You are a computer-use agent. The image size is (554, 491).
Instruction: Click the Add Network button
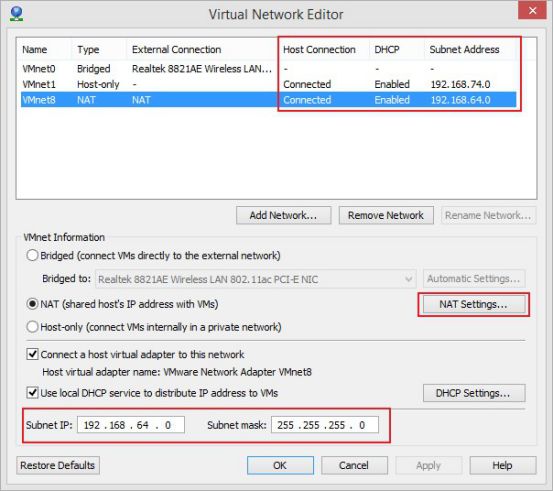tap(283, 215)
